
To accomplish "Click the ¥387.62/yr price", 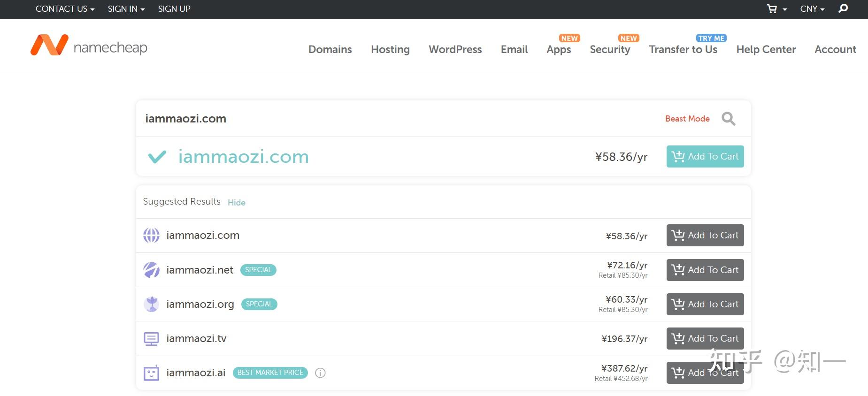I will (x=624, y=368).
